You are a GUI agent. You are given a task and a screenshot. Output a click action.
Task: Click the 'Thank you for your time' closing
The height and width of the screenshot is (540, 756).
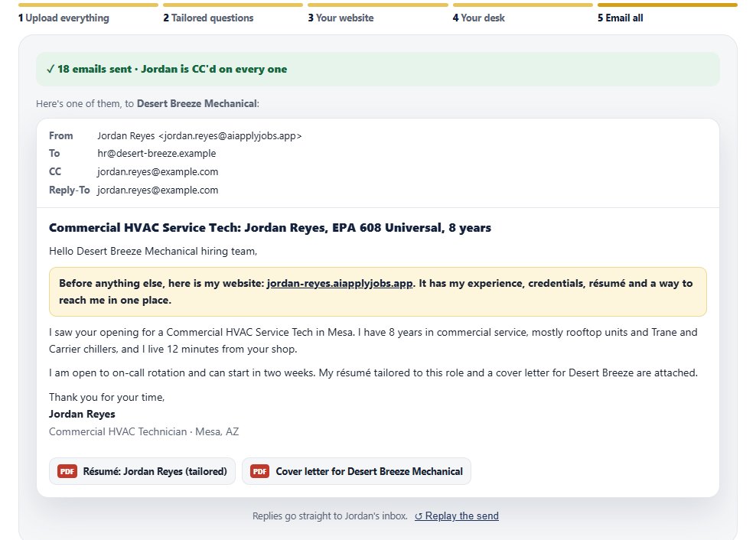[107, 397]
